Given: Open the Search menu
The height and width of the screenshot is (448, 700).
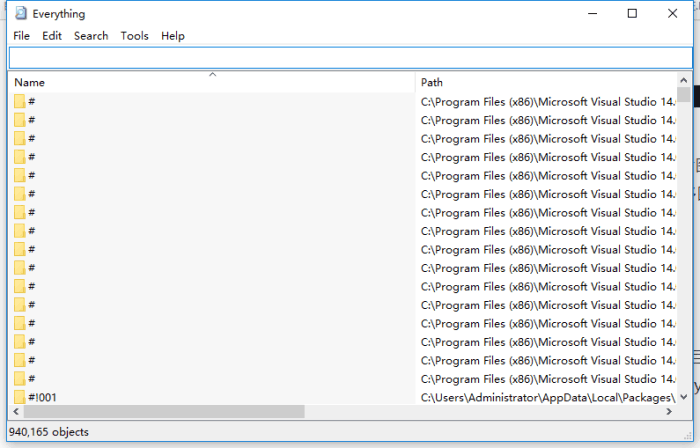Looking at the screenshot, I should point(91,36).
